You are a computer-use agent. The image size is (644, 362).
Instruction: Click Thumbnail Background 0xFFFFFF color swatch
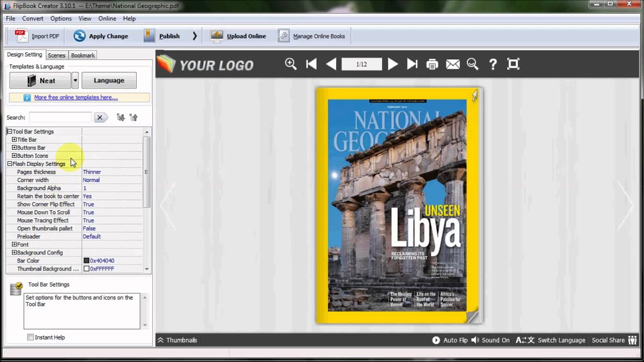click(86, 268)
